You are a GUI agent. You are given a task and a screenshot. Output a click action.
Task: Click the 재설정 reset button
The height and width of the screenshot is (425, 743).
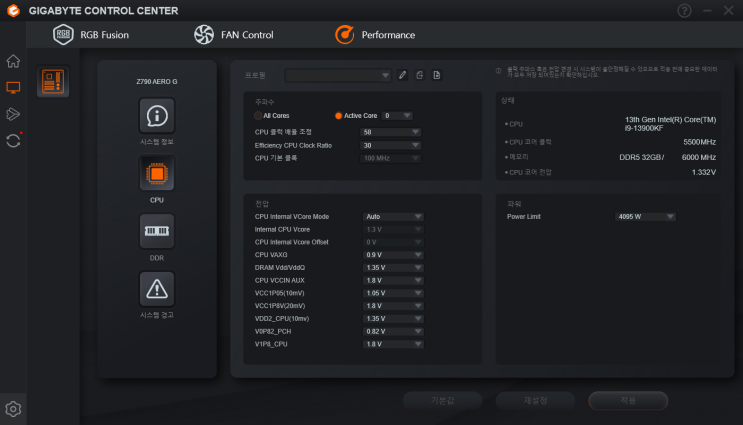pyautogui.click(x=535, y=401)
